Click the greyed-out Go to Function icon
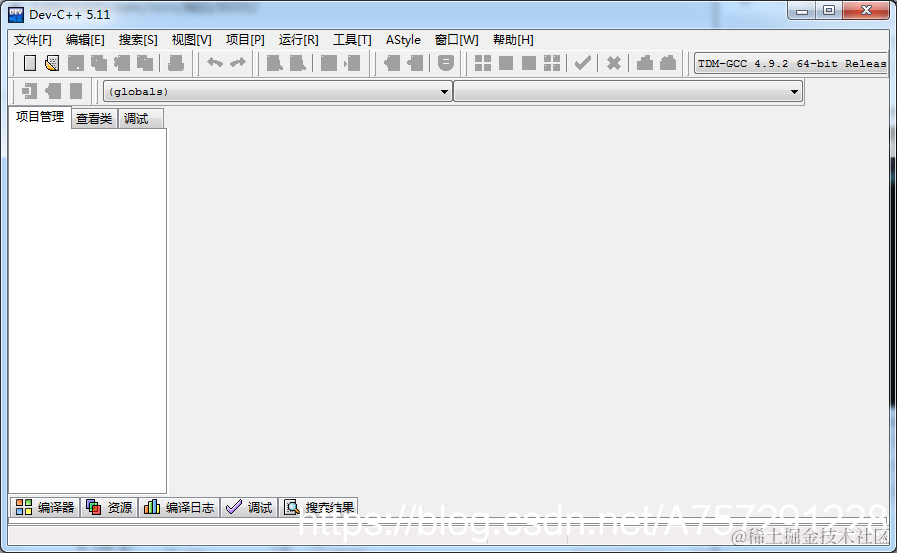 [x=329, y=63]
